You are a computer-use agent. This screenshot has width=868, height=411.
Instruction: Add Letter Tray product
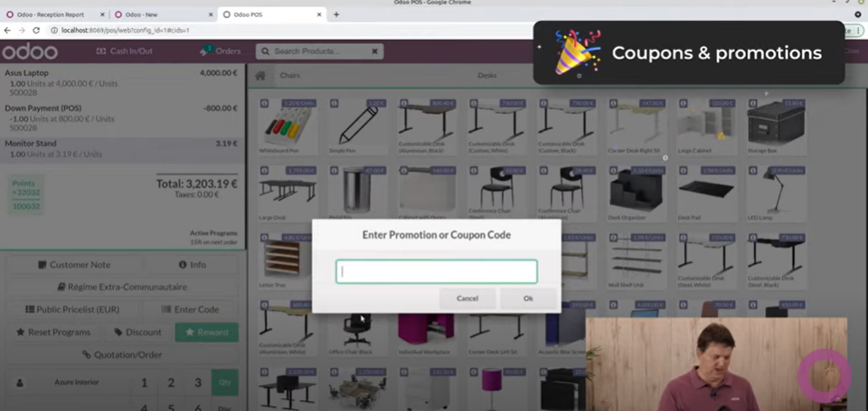tap(285, 261)
